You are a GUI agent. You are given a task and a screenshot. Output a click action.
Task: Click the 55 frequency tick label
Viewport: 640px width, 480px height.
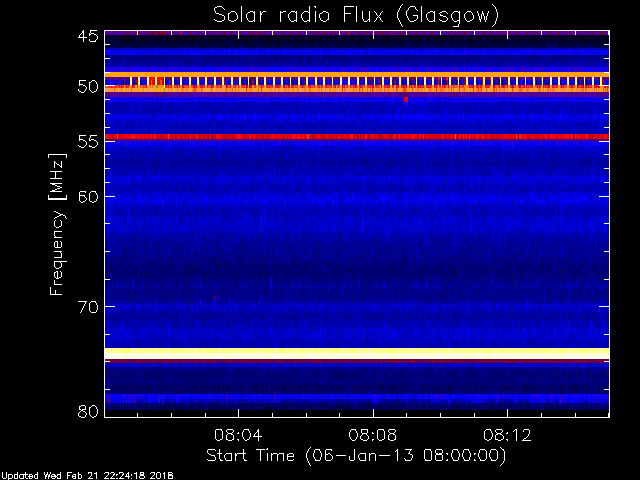[87, 142]
